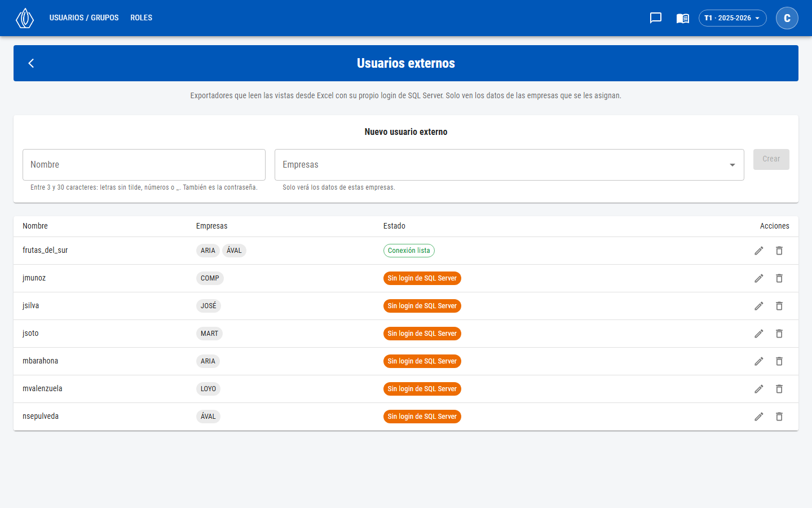Delete the jsoto user

(779, 334)
